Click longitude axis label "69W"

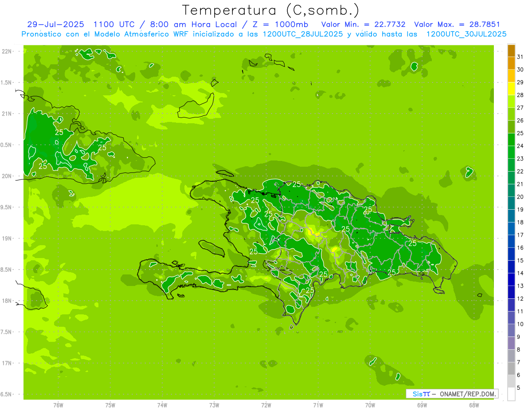(x=422, y=405)
